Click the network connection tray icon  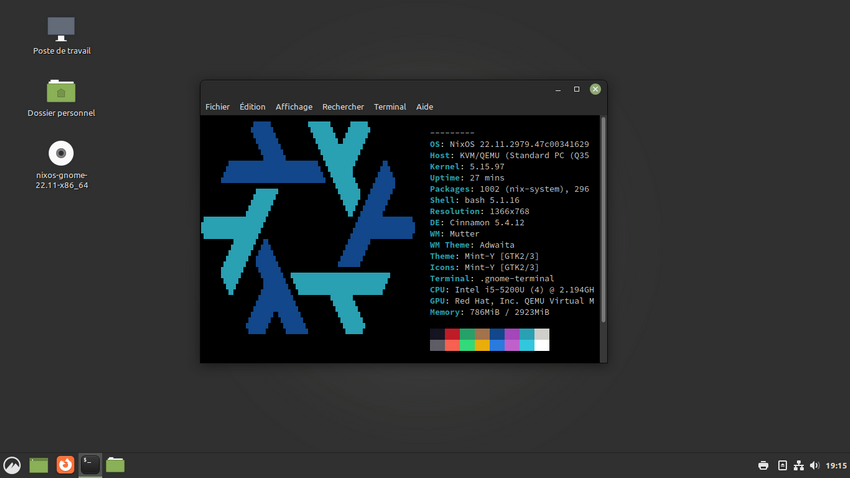pos(799,466)
